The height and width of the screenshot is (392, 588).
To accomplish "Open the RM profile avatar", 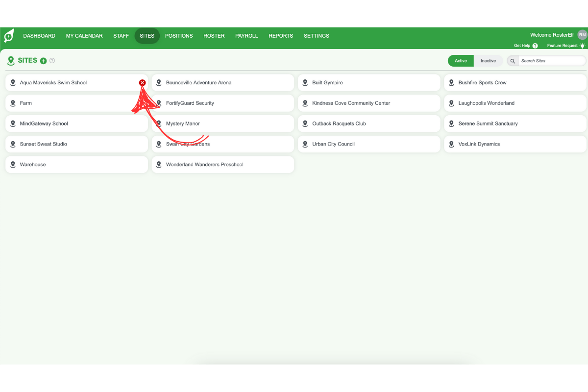I will [582, 35].
